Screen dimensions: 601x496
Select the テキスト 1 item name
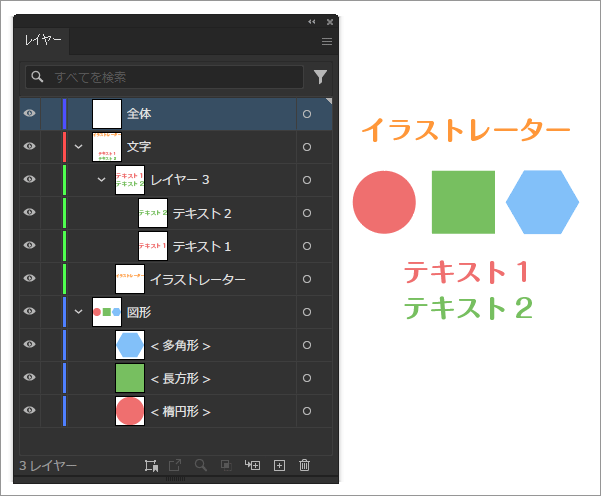point(202,246)
